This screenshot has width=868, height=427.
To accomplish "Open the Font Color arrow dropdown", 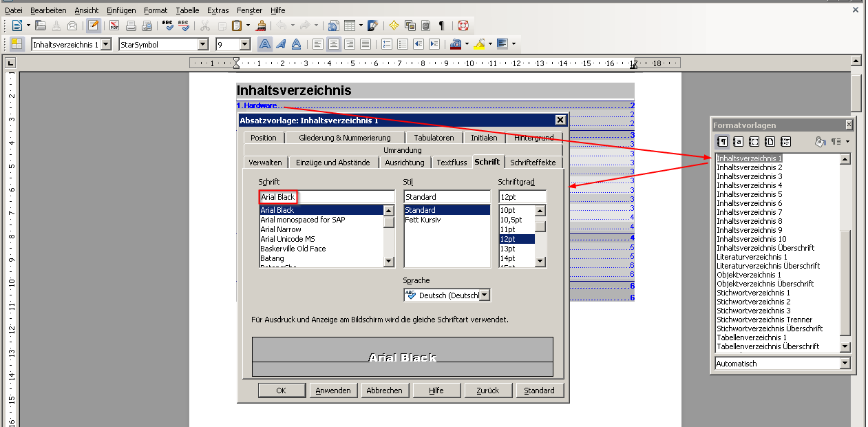I will pos(467,44).
